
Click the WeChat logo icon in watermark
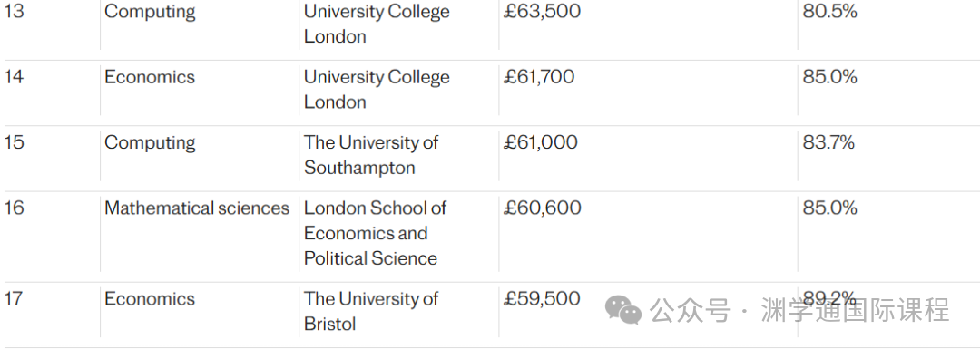pos(623,310)
